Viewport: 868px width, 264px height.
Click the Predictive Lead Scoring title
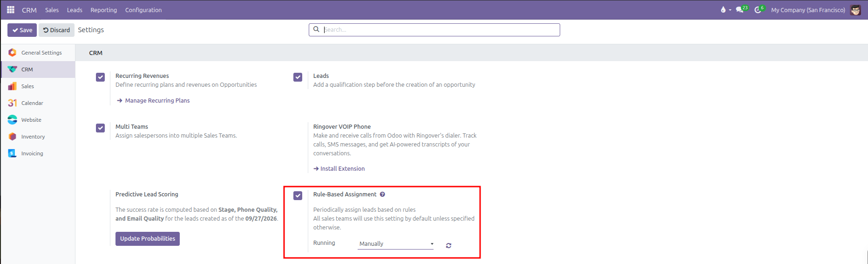[x=147, y=195]
